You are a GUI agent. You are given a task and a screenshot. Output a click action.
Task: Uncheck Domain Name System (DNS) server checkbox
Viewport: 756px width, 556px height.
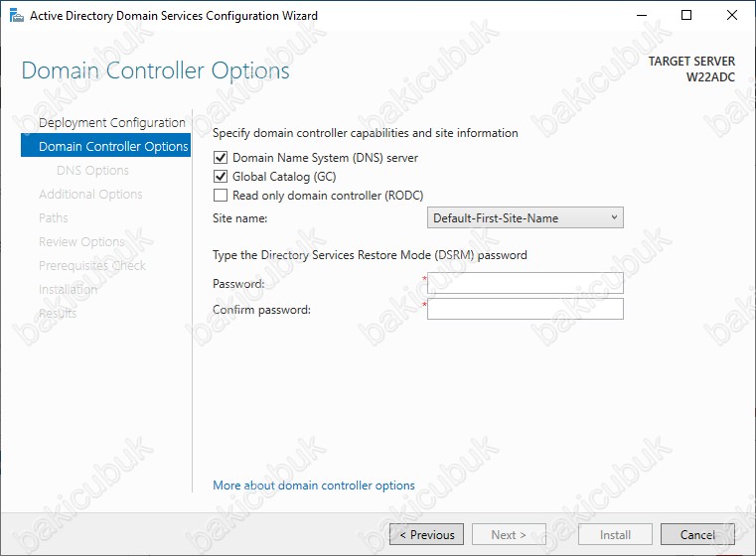[x=221, y=158]
